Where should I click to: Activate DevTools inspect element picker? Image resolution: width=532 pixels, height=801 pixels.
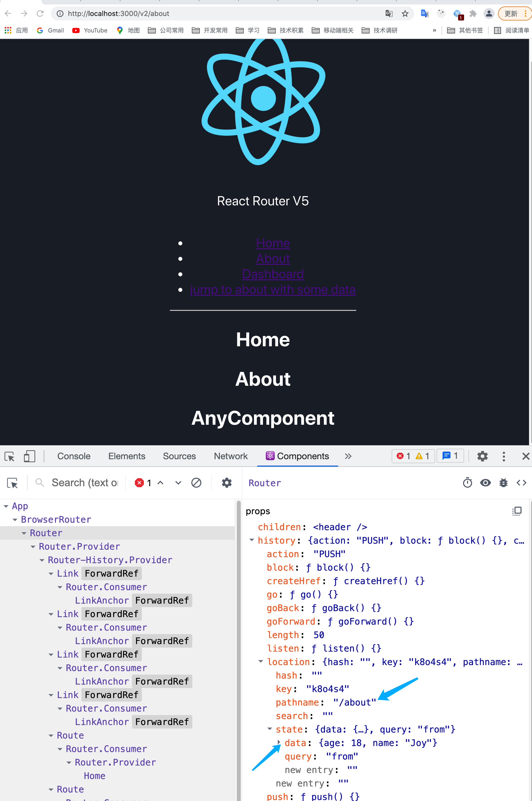tap(9, 456)
